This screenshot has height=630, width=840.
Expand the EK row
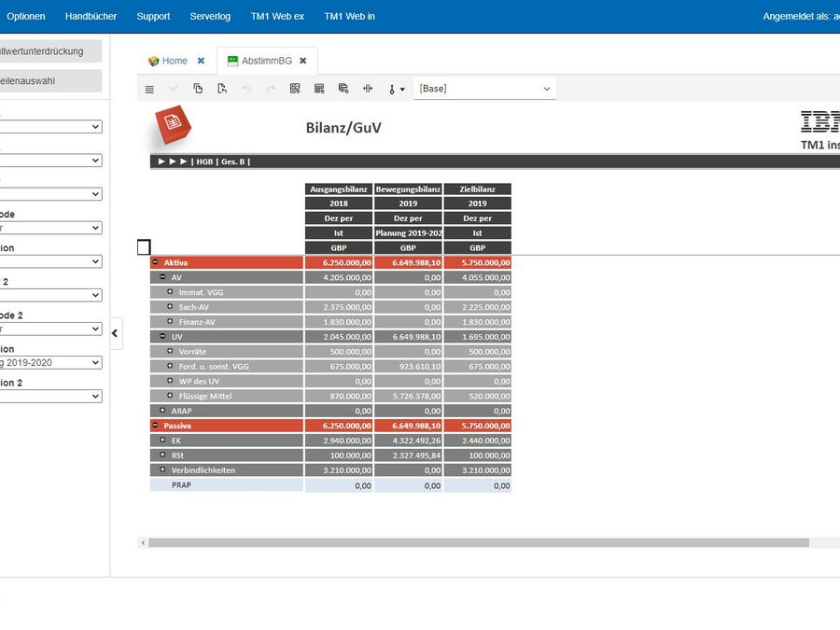(x=162, y=440)
